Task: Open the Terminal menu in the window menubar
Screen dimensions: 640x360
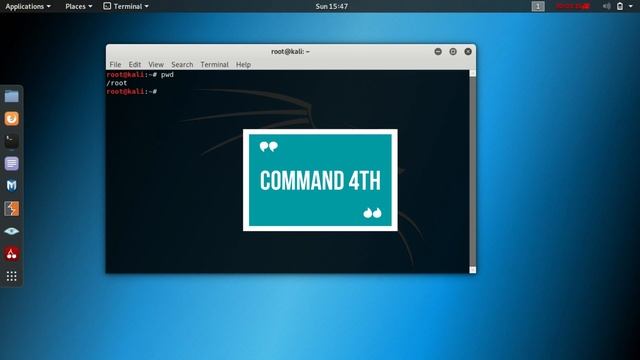Action: 214,64
